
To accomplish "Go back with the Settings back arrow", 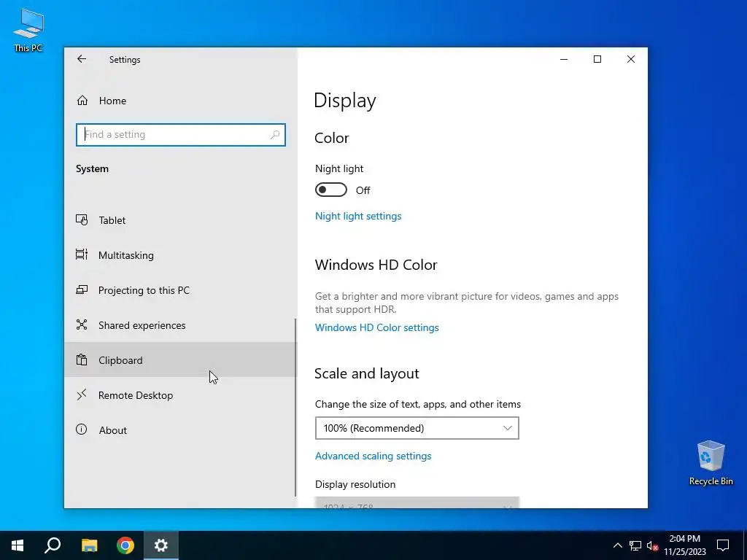I will coord(82,59).
